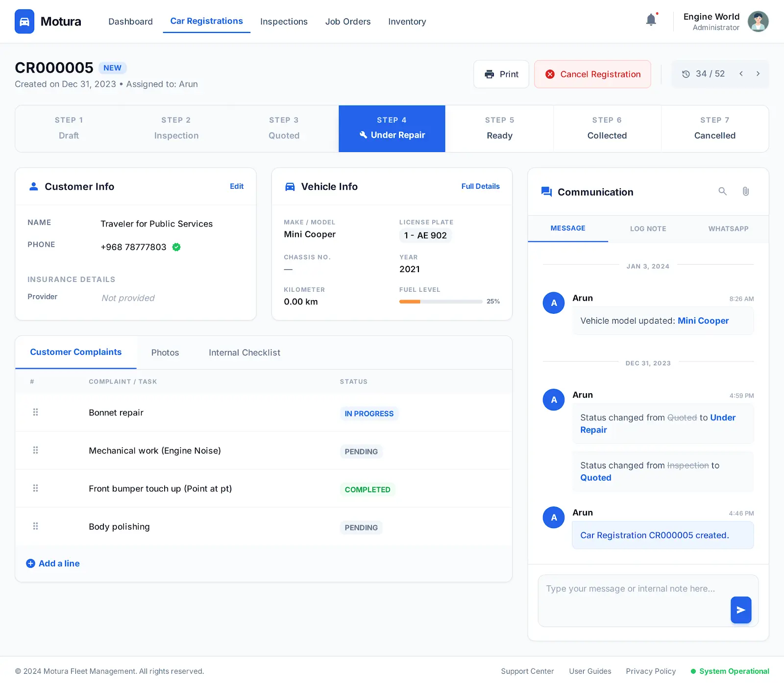
Task: Open the Engine World user avatar
Action: coord(758,22)
